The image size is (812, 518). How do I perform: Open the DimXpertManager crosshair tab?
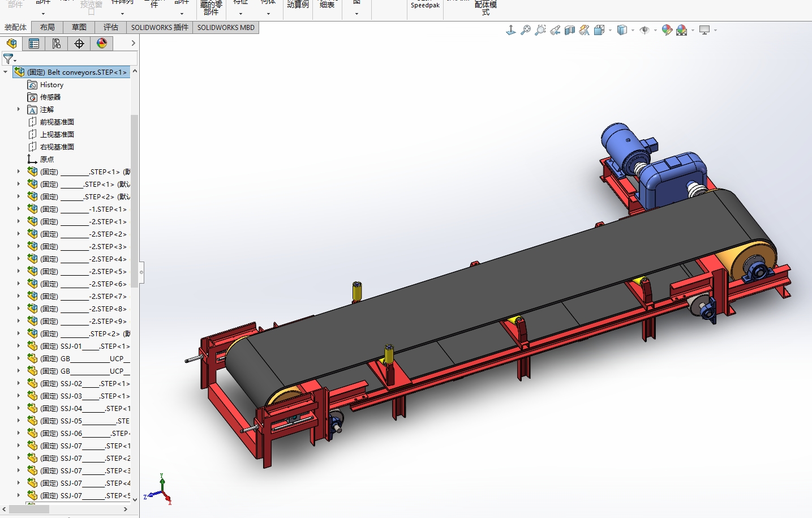pos(79,44)
